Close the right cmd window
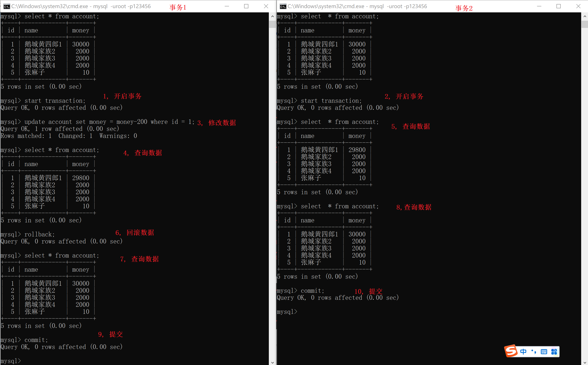This screenshot has width=588, height=365. [x=578, y=6]
